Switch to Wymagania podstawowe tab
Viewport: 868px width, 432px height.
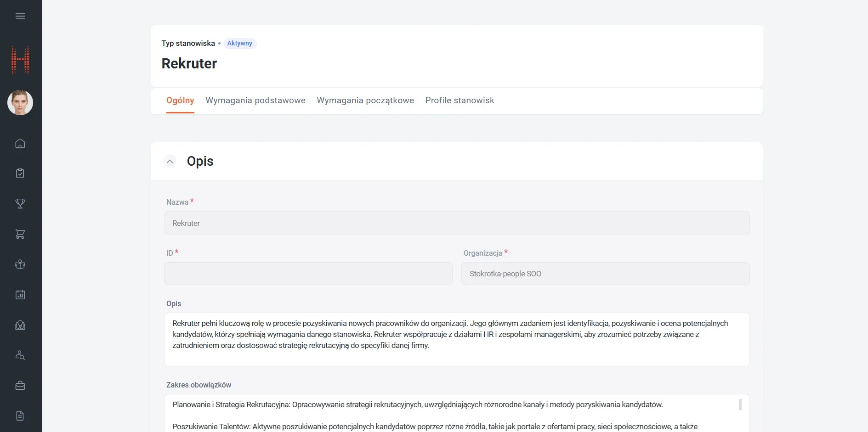pos(255,101)
